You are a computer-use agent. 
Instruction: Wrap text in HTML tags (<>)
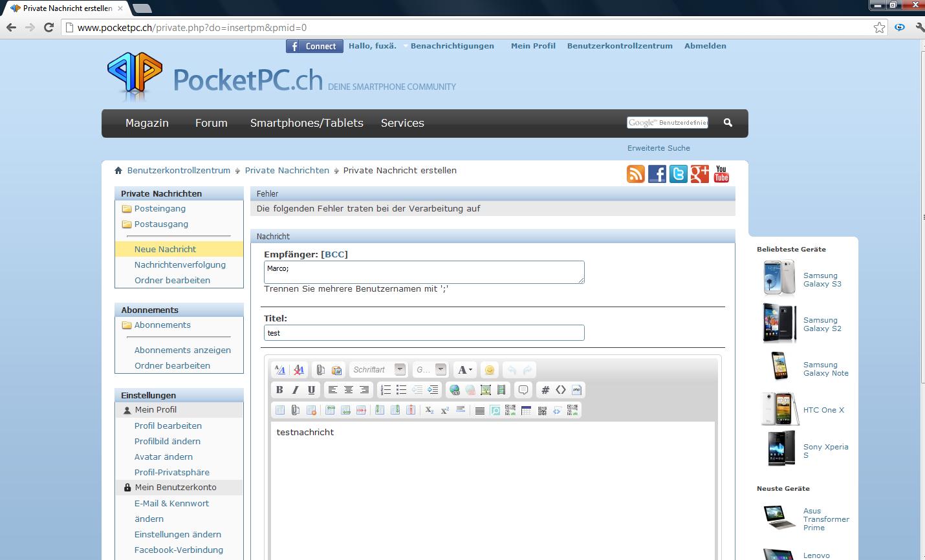coord(561,390)
